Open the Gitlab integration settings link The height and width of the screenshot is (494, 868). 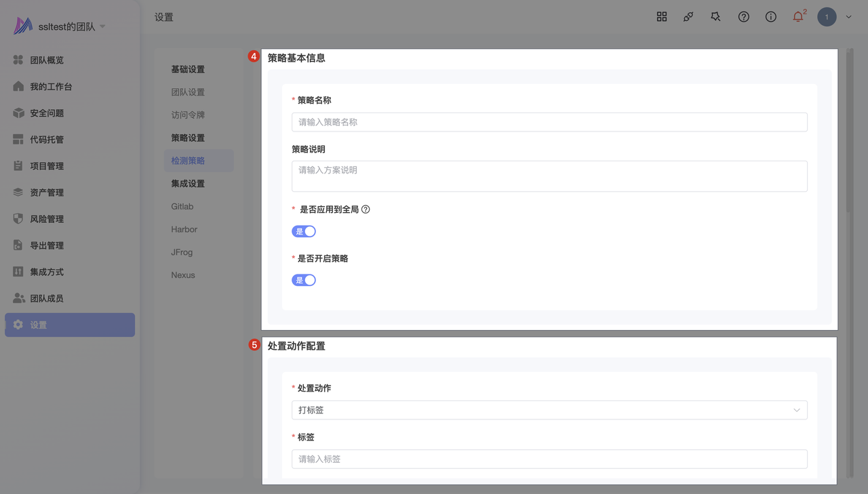point(182,207)
